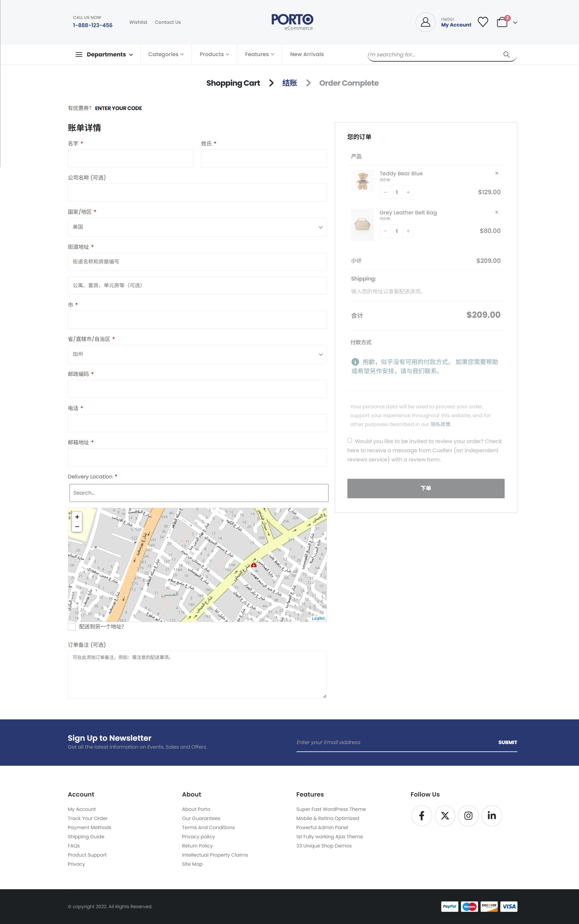579x924 pixels.
Task: Expand the Departments menu
Action: pyautogui.click(x=104, y=54)
